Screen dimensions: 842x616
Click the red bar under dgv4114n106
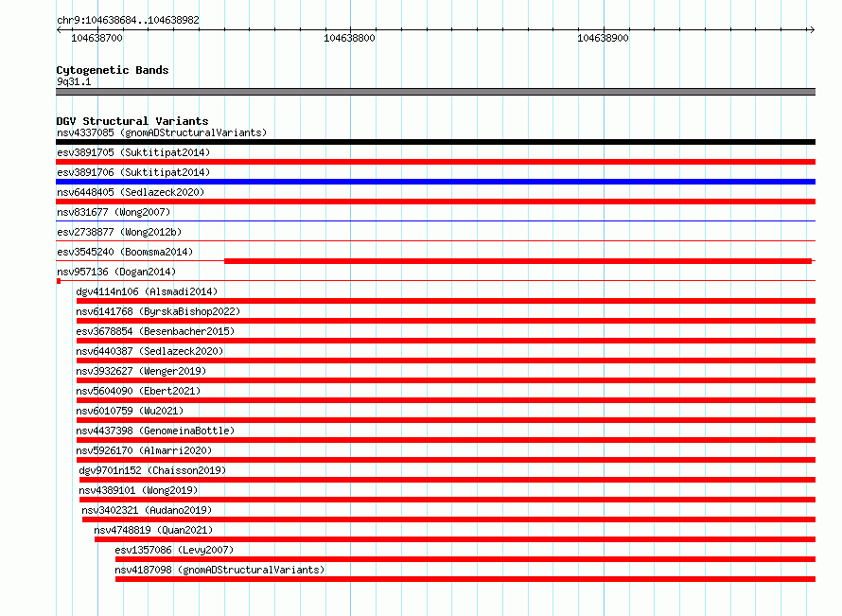click(446, 301)
